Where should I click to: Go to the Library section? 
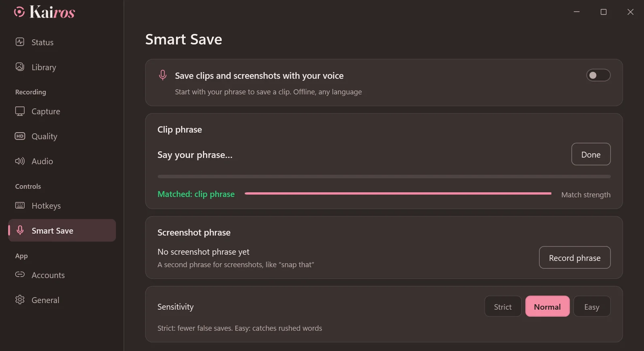click(62, 67)
